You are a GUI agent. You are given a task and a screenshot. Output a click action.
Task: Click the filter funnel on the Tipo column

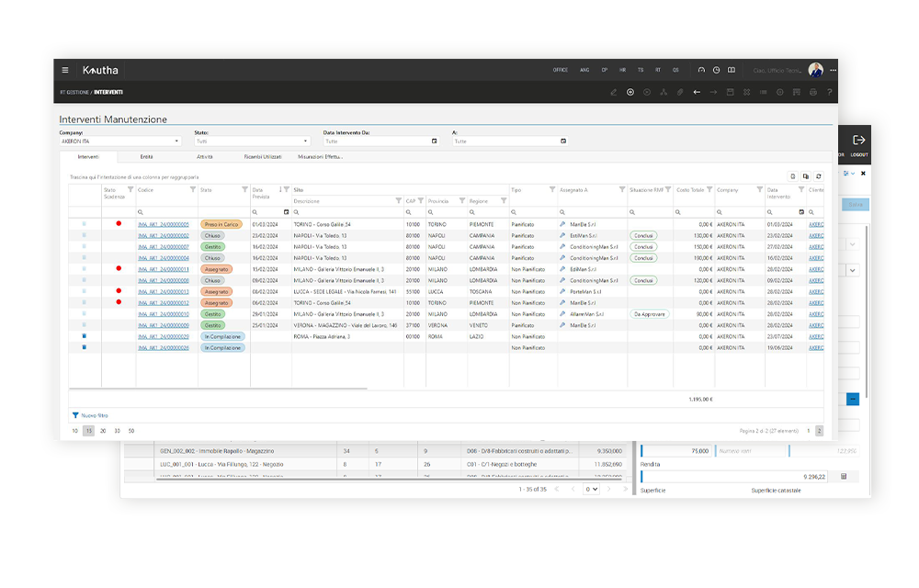tap(550, 190)
